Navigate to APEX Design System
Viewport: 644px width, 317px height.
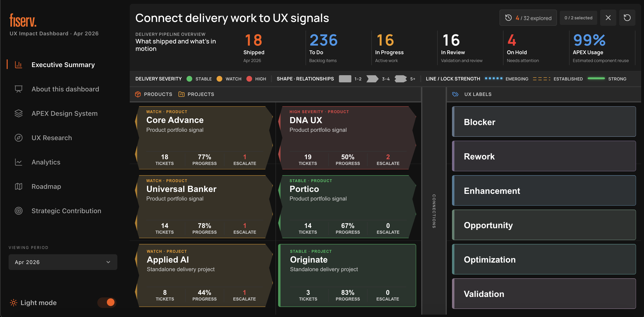click(64, 113)
